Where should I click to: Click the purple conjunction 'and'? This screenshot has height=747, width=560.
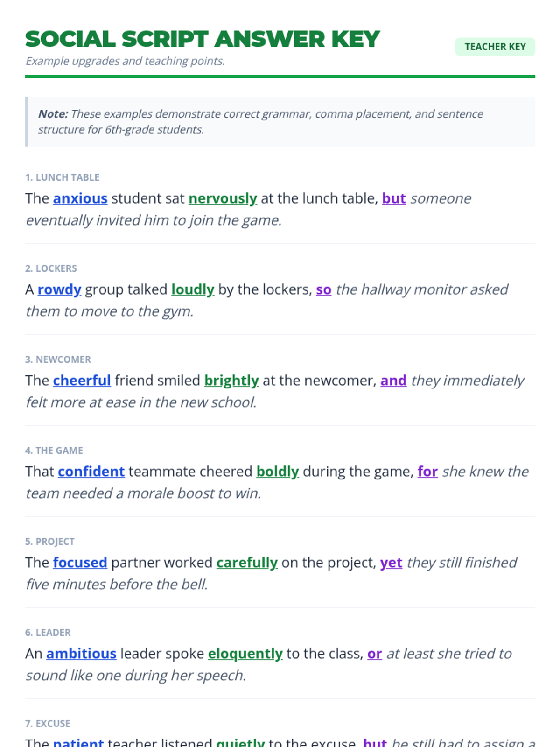(x=393, y=381)
